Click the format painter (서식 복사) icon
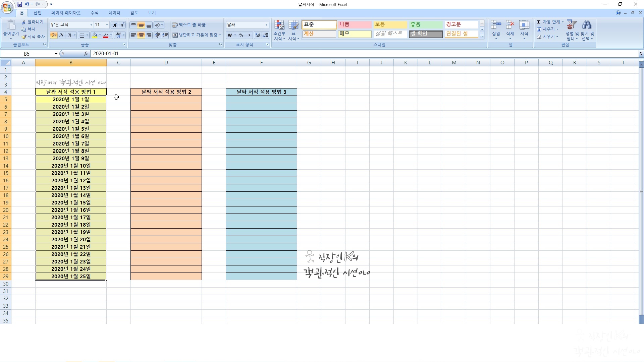The image size is (644, 362). point(24,37)
